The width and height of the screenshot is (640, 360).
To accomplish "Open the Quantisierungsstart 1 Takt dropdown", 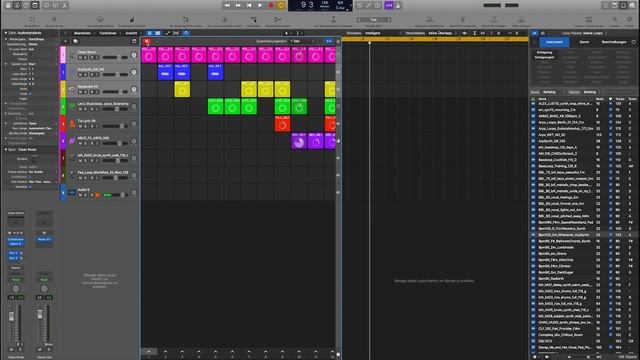I will pyautogui.click(x=302, y=41).
